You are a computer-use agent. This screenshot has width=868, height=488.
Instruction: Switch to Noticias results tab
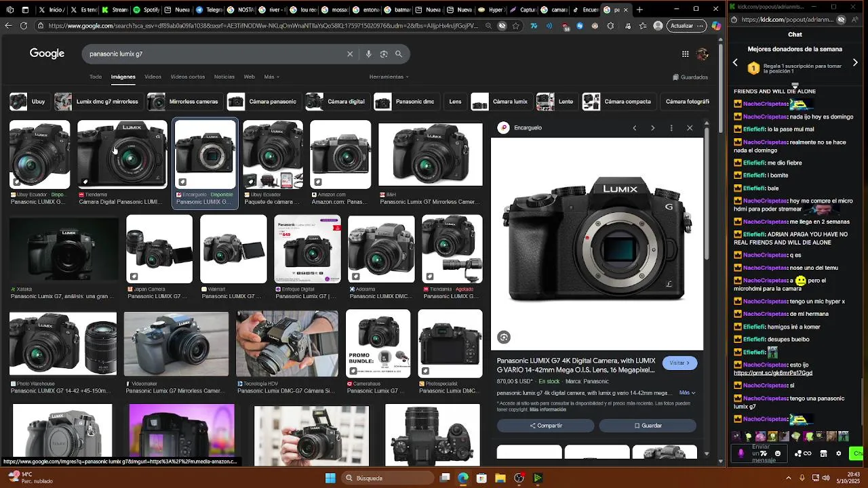(x=224, y=77)
